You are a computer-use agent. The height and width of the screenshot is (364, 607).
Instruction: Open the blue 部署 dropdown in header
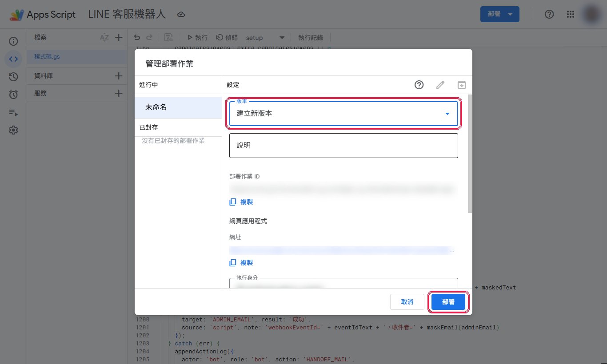point(499,14)
